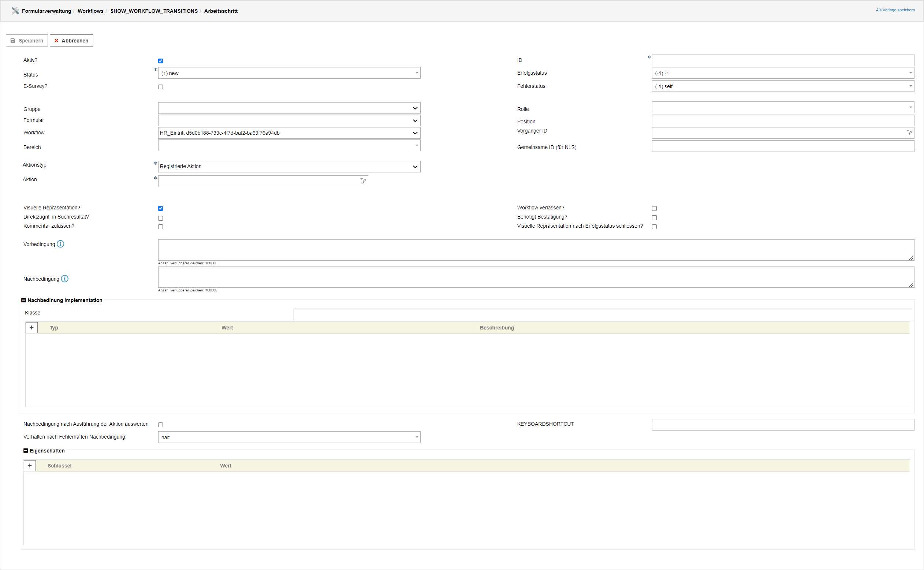The height and width of the screenshot is (570, 924).
Task: Add row in Eigenschaften table
Action: click(30, 466)
